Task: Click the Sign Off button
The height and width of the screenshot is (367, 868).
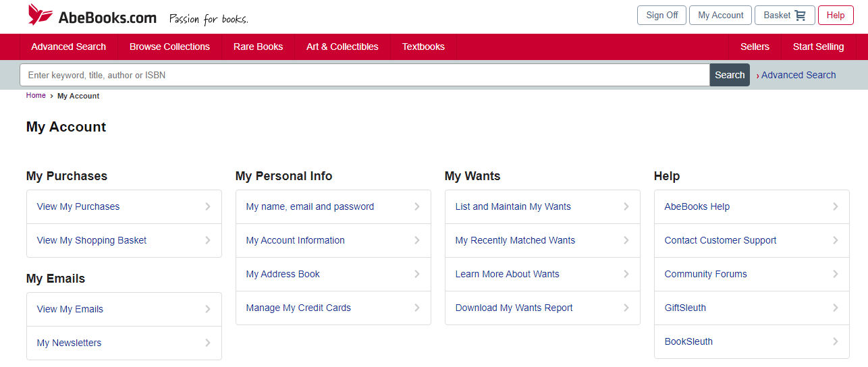Action: point(661,16)
